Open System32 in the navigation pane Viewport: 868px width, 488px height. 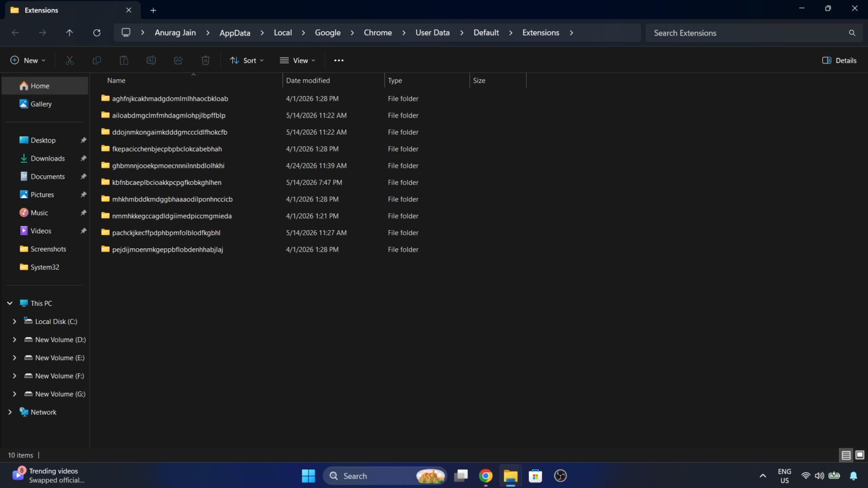(x=45, y=267)
